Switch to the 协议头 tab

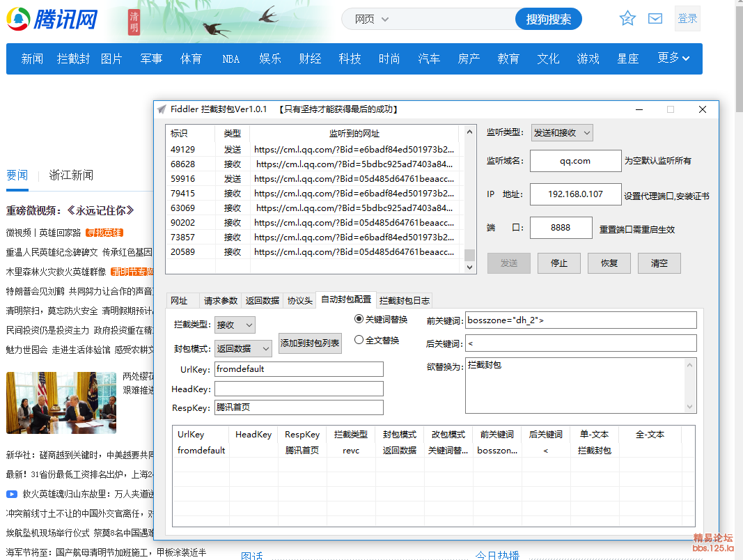coord(299,301)
